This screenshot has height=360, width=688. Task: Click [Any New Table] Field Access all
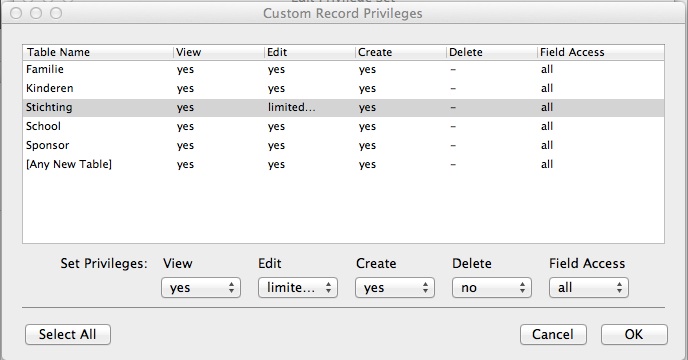tap(547, 164)
